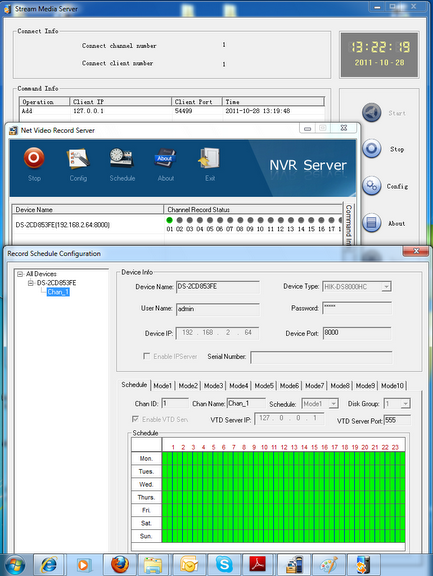Click Password input field

[357, 308]
